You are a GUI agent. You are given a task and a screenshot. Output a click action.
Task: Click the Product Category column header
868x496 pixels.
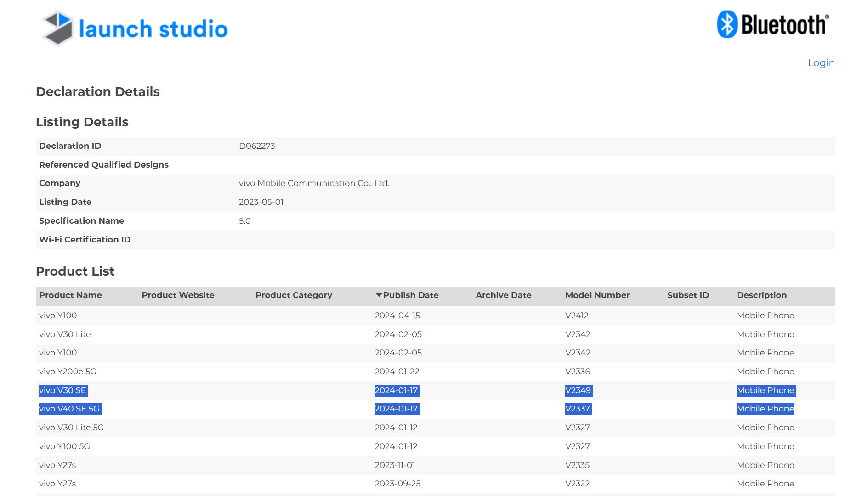294,295
